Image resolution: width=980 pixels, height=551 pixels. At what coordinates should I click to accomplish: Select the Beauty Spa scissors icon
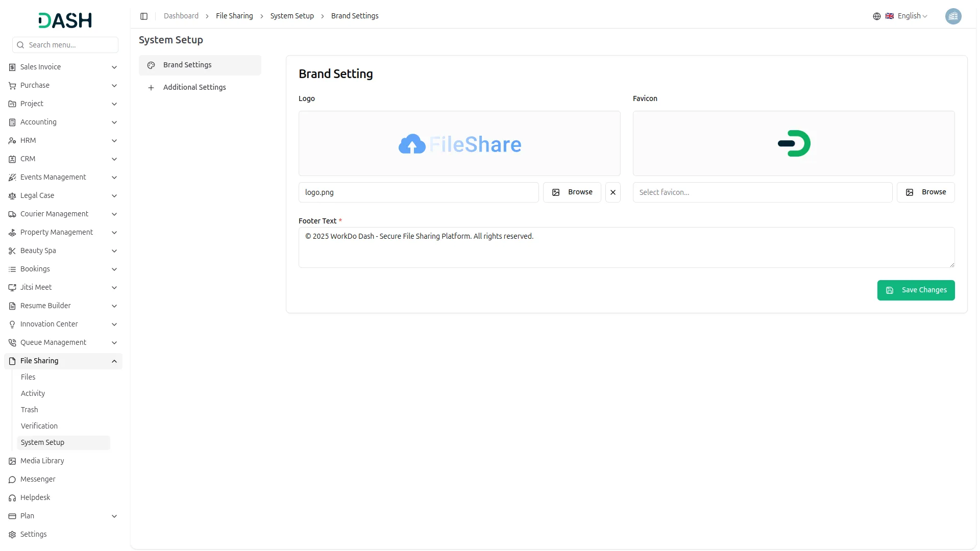point(12,251)
